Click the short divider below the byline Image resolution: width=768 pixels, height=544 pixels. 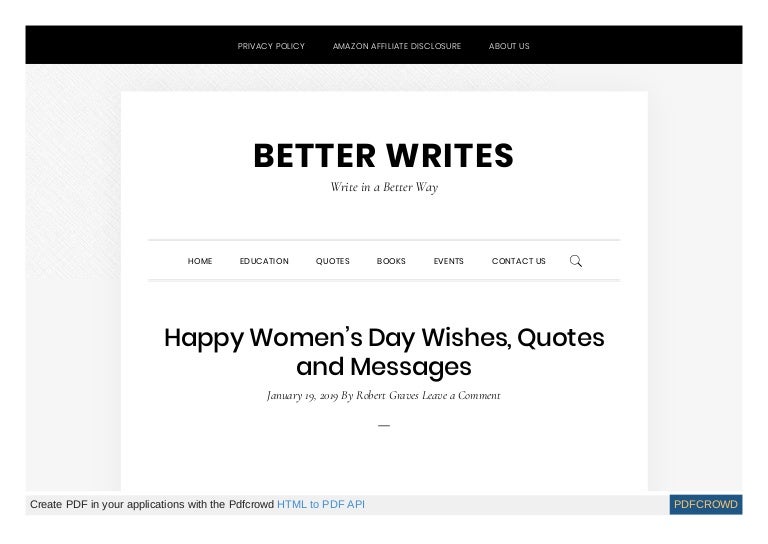tap(384, 426)
